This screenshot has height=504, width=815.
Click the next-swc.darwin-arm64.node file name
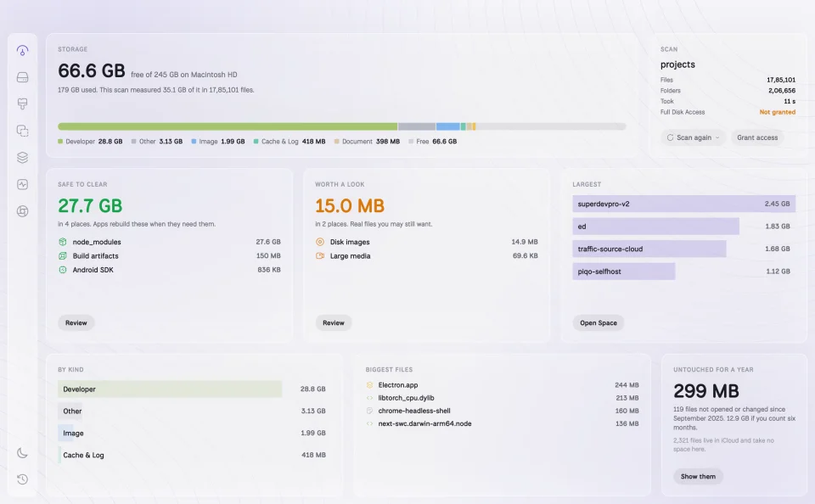[424, 423]
